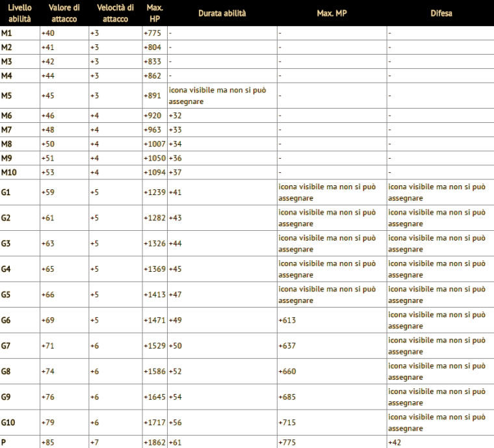Select the +85 attack value cell

(x=48, y=442)
